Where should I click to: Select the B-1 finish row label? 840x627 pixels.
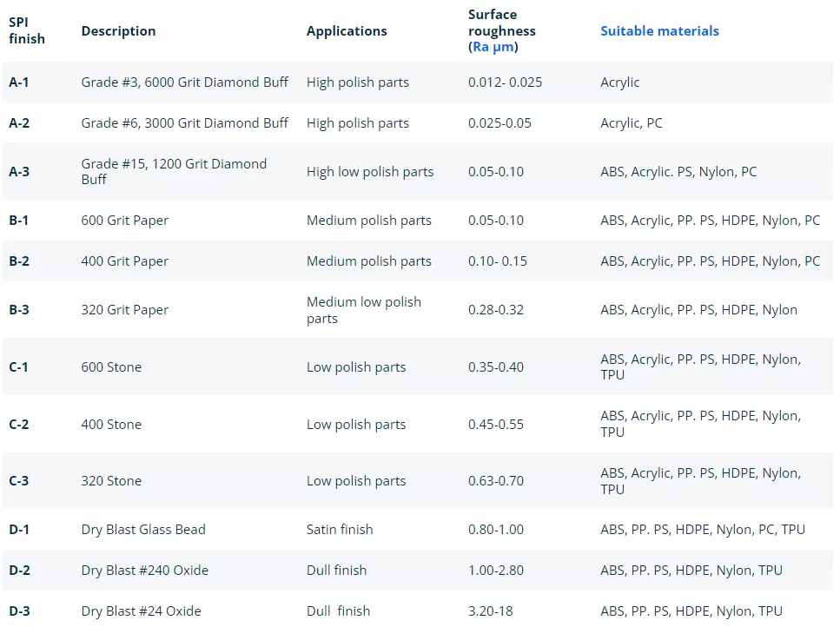(19, 221)
